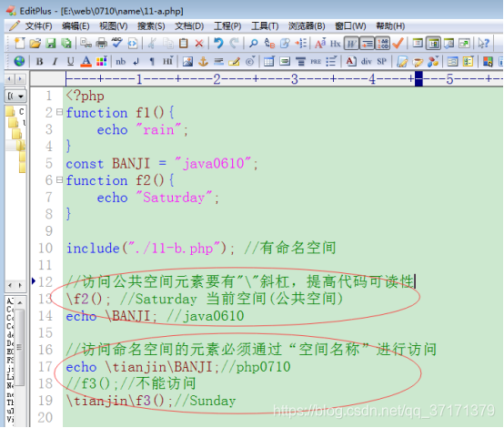Click the center align tag icon
Viewport: 504px width, 428px height.
pyautogui.click(x=300, y=61)
